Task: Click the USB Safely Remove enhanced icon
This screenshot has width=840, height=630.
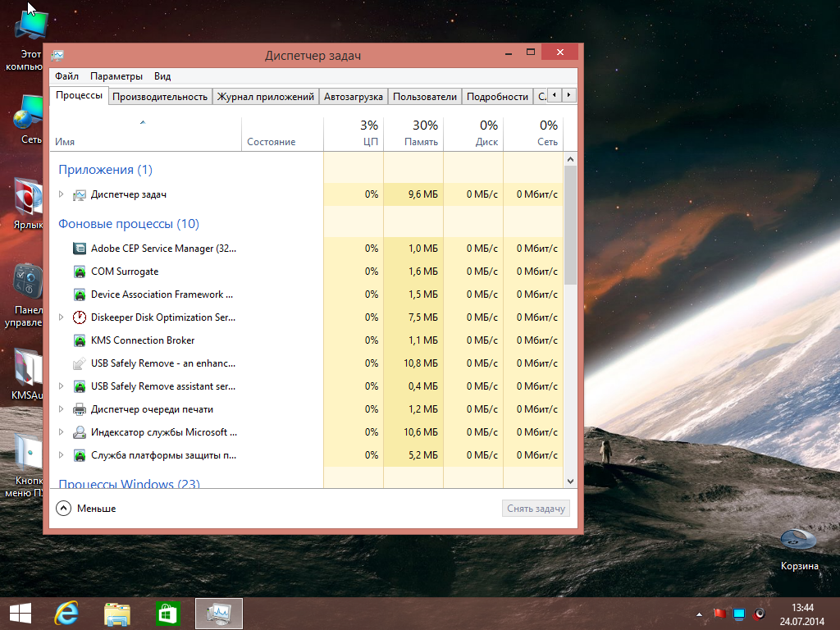Action: click(80, 363)
